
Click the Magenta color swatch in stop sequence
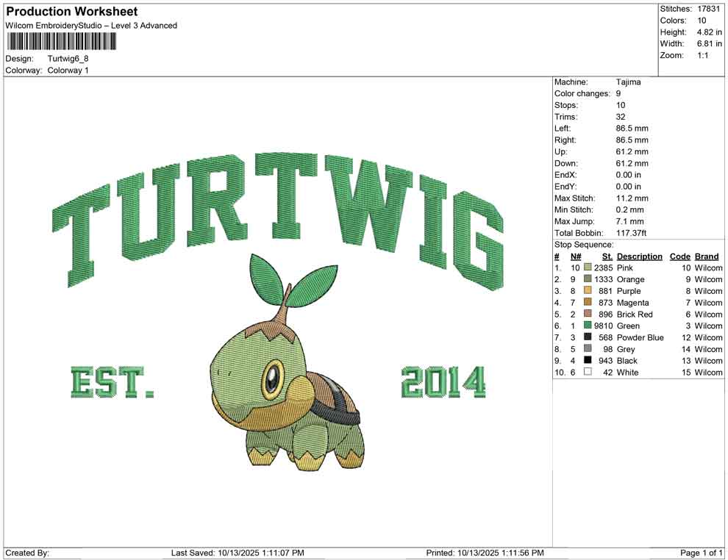coord(588,302)
